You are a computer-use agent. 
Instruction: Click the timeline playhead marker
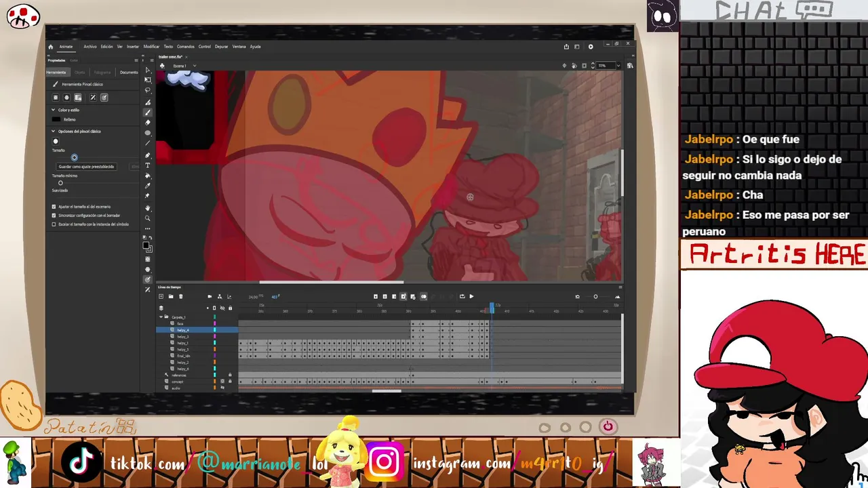[492, 308]
